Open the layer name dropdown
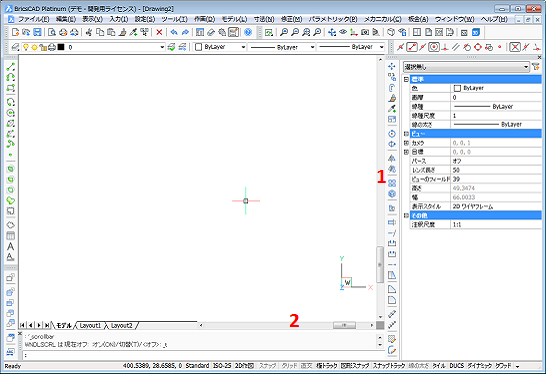Screen dimensions: 546x374 (162, 47)
